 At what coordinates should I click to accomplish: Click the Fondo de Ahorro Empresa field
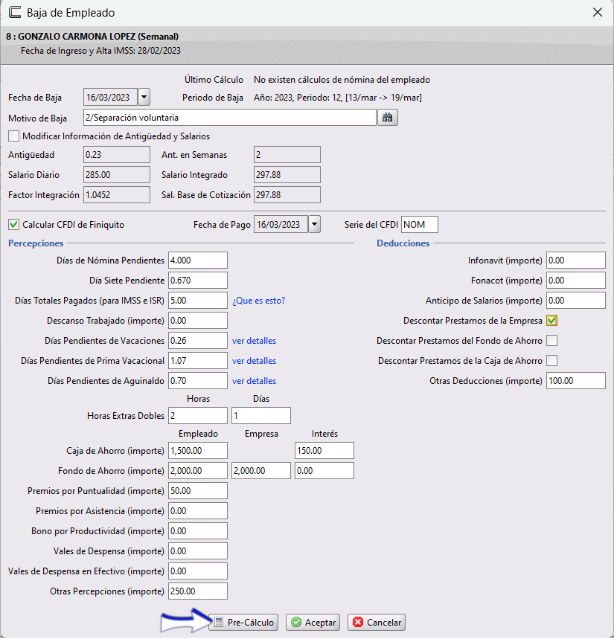click(261, 471)
